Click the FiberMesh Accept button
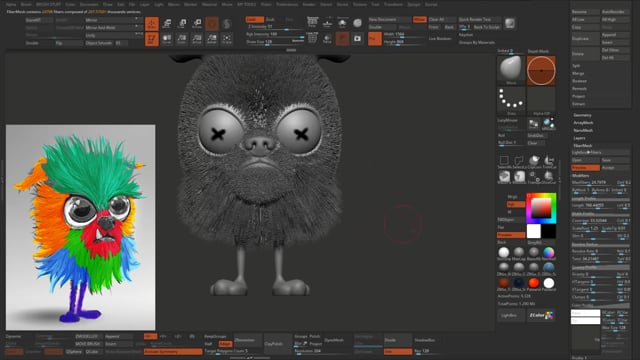The height and width of the screenshot is (360, 640). (x=616, y=168)
